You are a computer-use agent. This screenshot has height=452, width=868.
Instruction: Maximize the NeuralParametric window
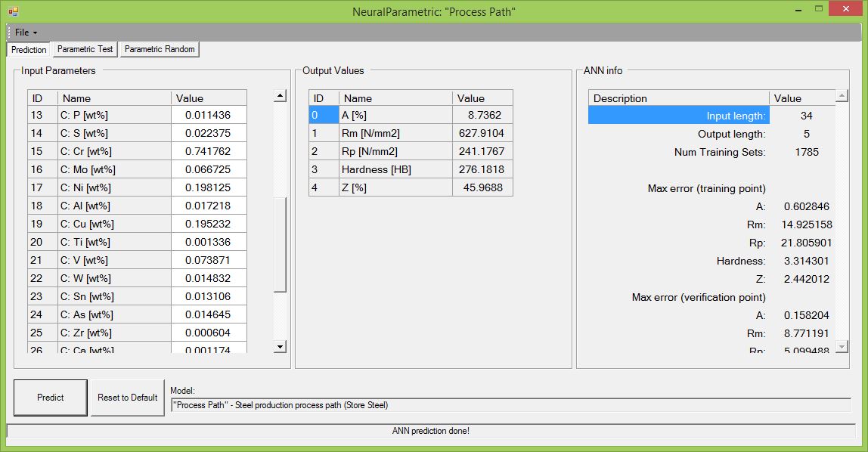click(820, 8)
